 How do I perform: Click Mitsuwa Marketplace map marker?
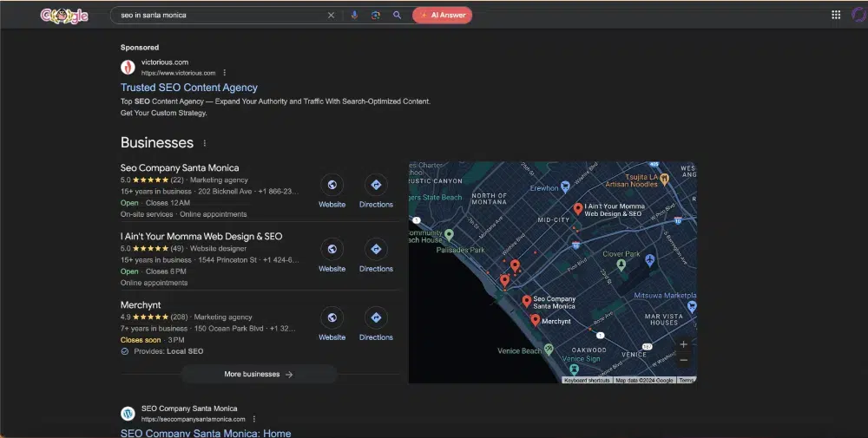pos(692,306)
